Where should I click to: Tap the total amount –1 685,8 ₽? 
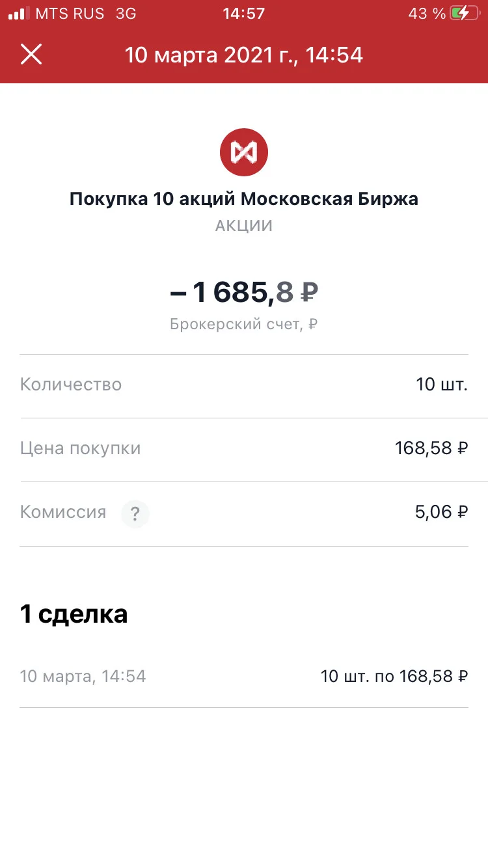pos(244,292)
